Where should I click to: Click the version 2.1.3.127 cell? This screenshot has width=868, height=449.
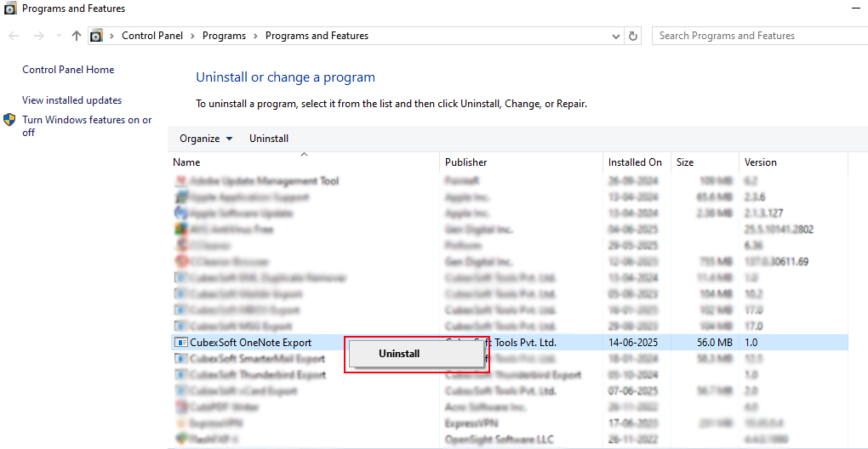tap(764, 213)
